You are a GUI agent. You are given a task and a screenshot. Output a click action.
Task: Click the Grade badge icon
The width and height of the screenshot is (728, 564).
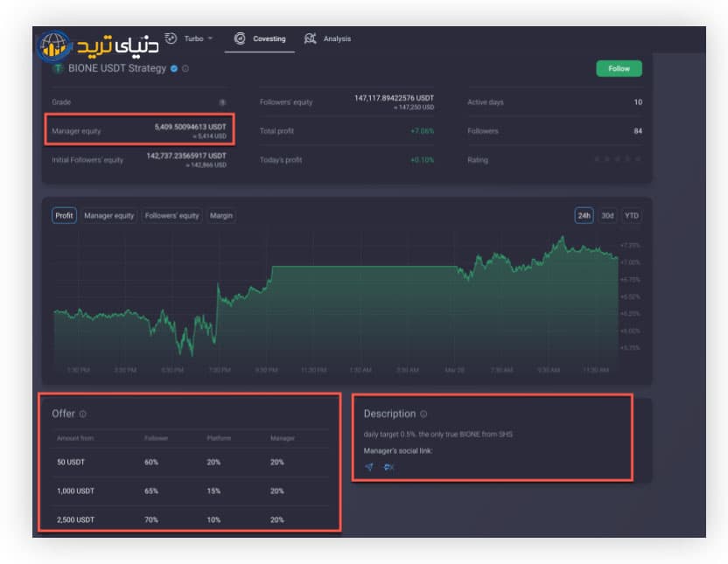pyautogui.click(x=222, y=102)
